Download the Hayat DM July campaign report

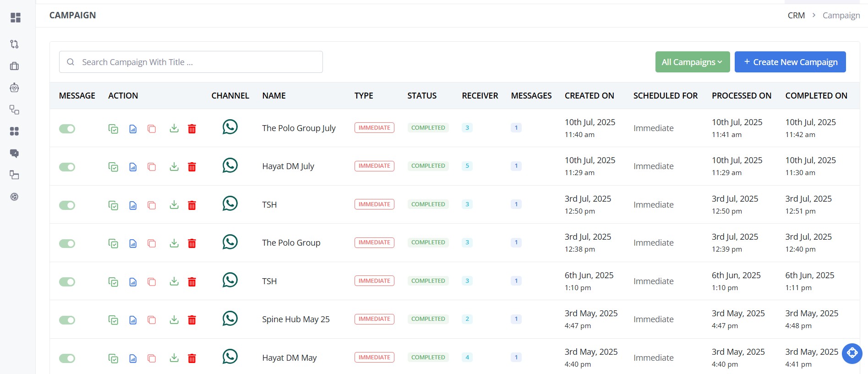click(x=174, y=167)
